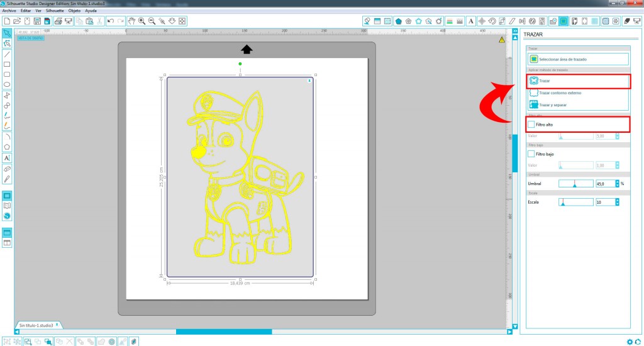Open the Ayuda menu
The height and width of the screenshot is (346, 644).
[91, 11]
